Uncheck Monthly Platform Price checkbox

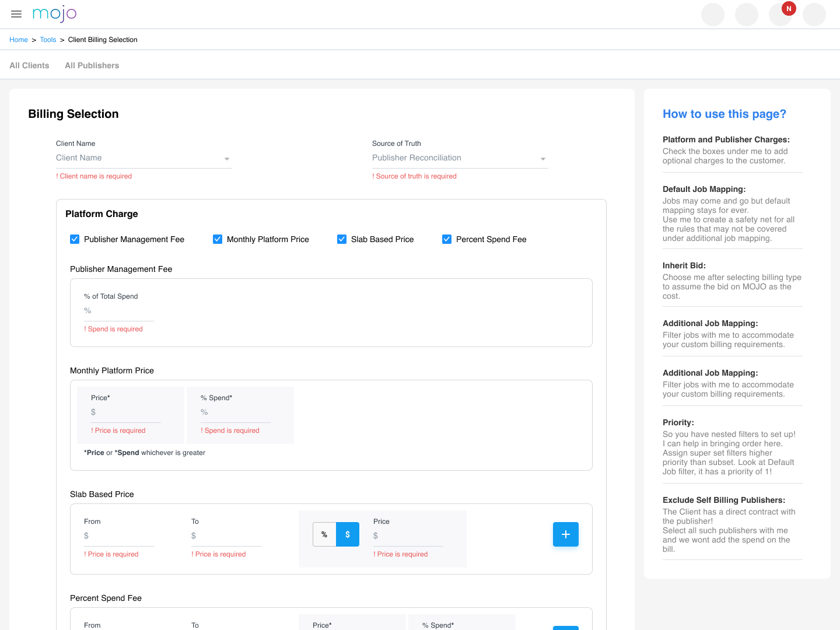pyautogui.click(x=218, y=239)
